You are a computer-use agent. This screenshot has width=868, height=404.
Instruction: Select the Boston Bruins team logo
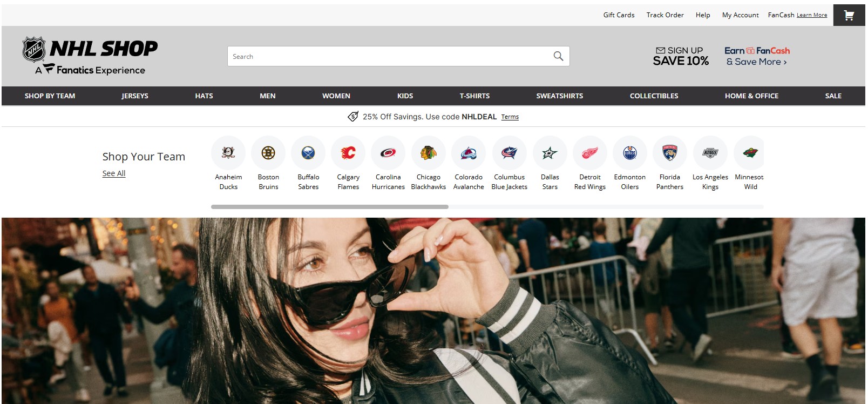268,153
